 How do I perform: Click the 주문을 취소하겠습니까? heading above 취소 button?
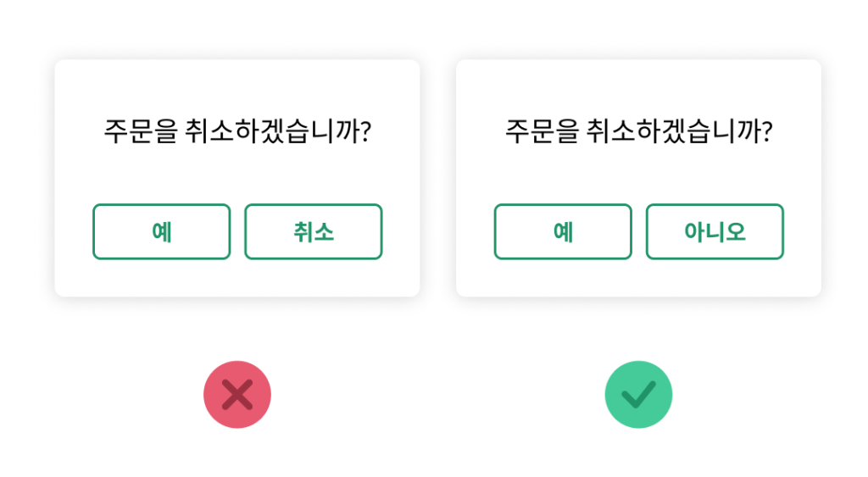[237, 132]
